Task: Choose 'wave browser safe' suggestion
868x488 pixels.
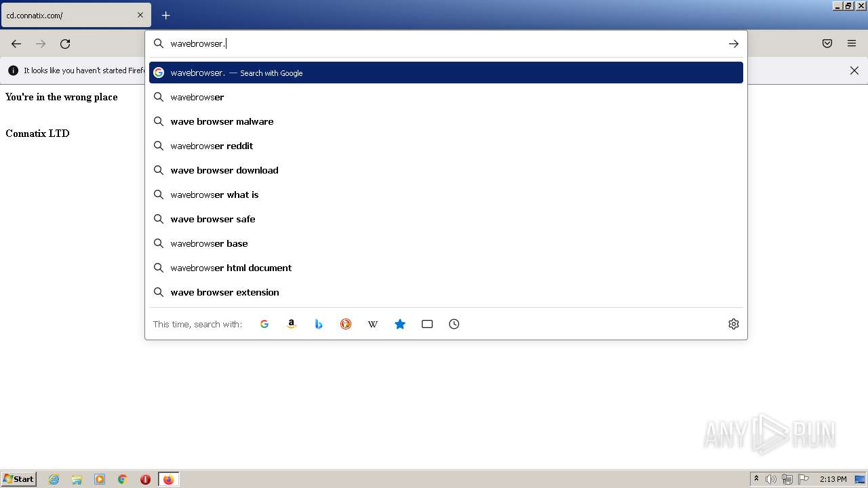Action: tap(446, 219)
